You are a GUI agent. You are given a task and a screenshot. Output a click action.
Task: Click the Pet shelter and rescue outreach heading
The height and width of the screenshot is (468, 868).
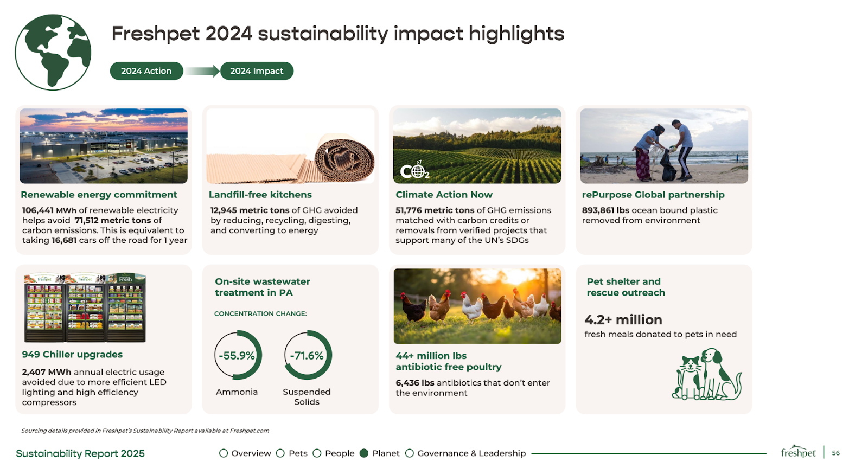(x=626, y=287)
